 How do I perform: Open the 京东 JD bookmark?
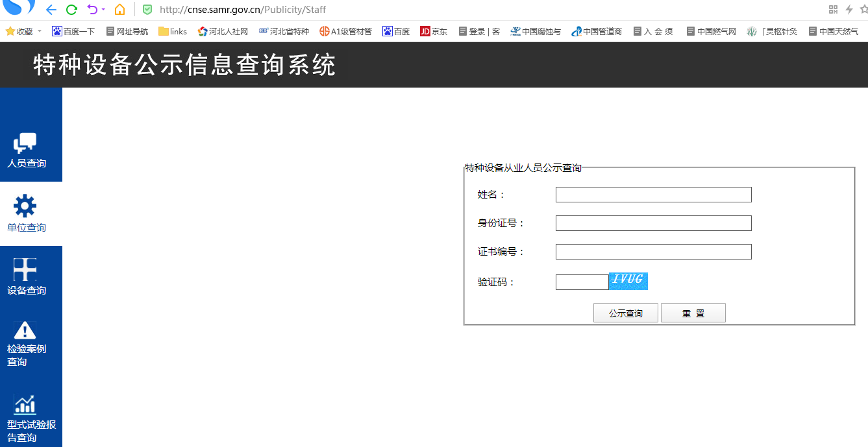click(x=434, y=31)
